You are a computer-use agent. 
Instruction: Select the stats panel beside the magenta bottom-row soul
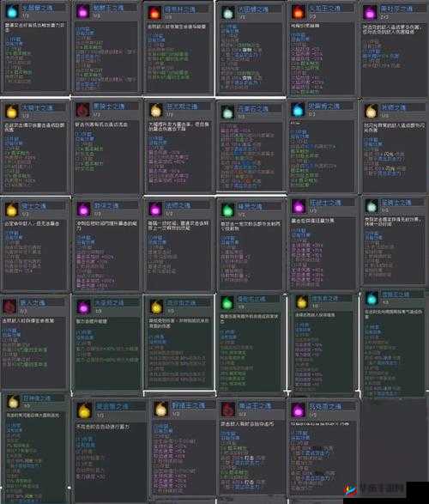tap(322, 457)
